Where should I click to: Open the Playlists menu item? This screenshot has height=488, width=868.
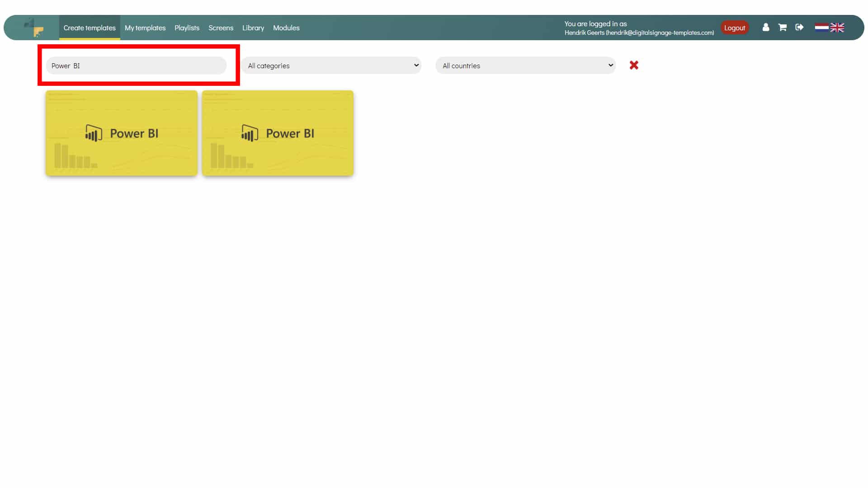click(187, 28)
